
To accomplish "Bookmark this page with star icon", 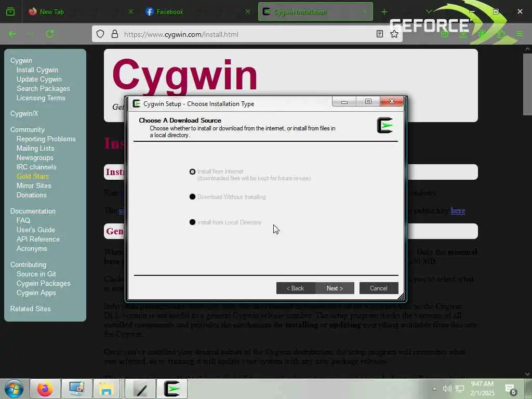I will [x=394, y=34].
